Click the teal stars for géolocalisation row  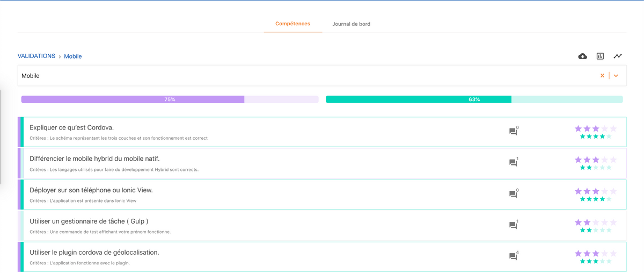tap(596, 261)
